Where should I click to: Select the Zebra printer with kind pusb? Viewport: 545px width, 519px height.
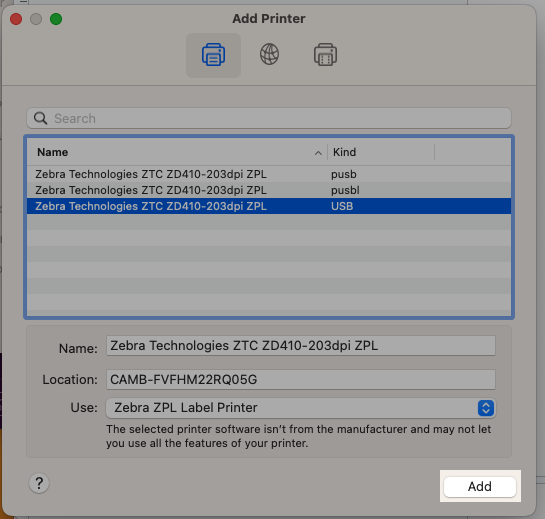click(x=269, y=174)
